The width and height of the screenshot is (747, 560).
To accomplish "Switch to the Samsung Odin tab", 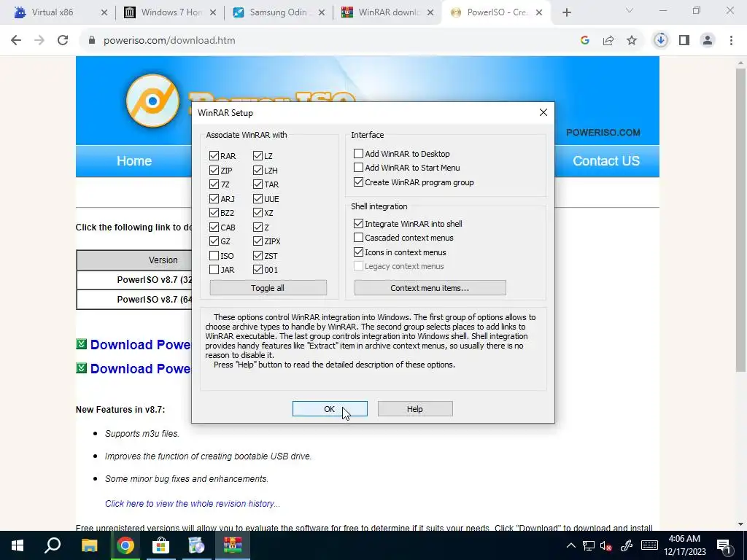I will pos(278,12).
